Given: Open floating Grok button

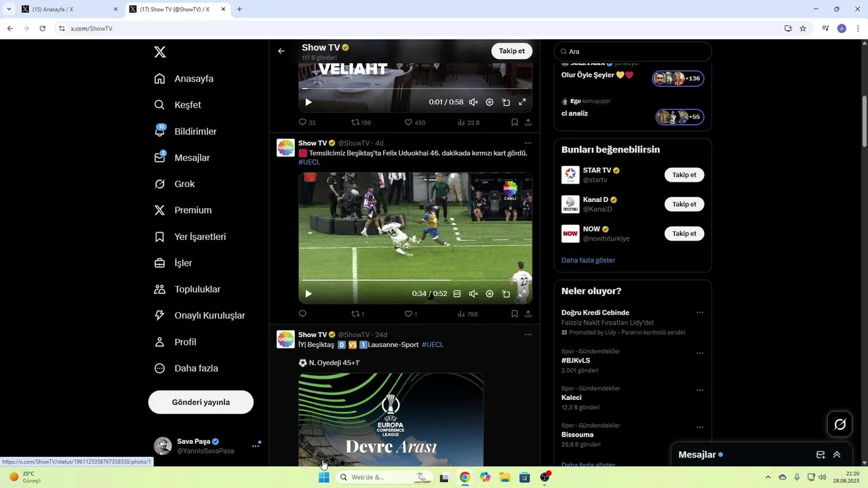Looking at the screenshot, I should pyautogui.click(x=840, y=424).
